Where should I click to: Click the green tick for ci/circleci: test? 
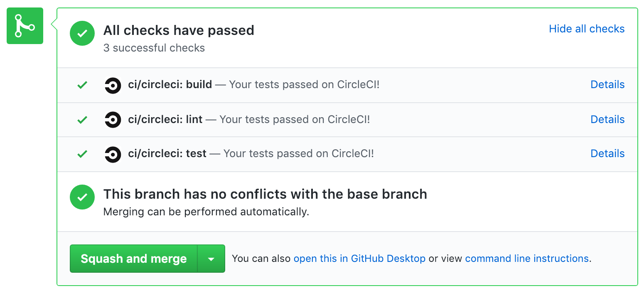pos(82,154)
